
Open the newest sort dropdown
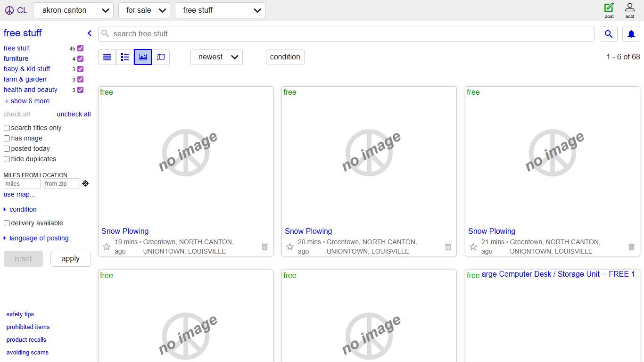coord(216,57)
